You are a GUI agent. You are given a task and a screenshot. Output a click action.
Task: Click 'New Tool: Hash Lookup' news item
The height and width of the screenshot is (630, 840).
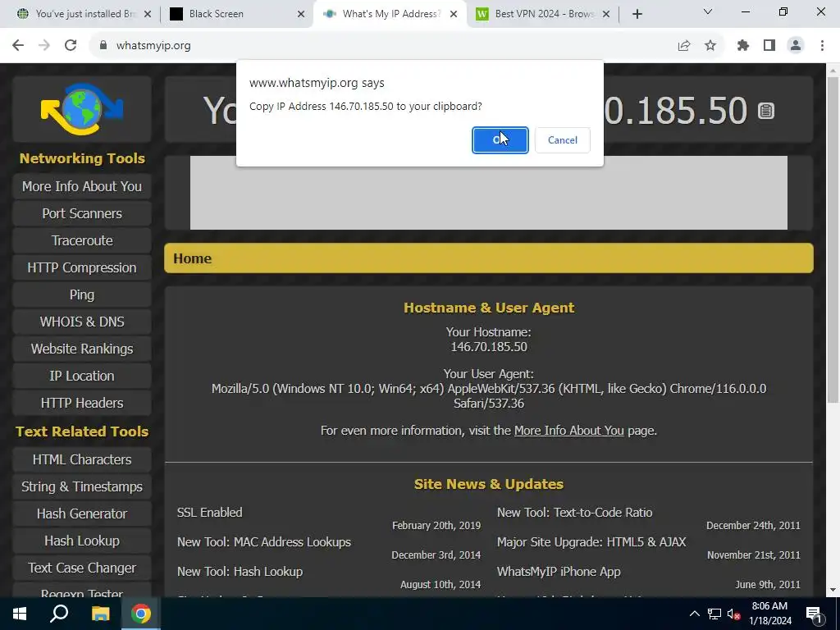pyautogui.click(x=240, y=572)
